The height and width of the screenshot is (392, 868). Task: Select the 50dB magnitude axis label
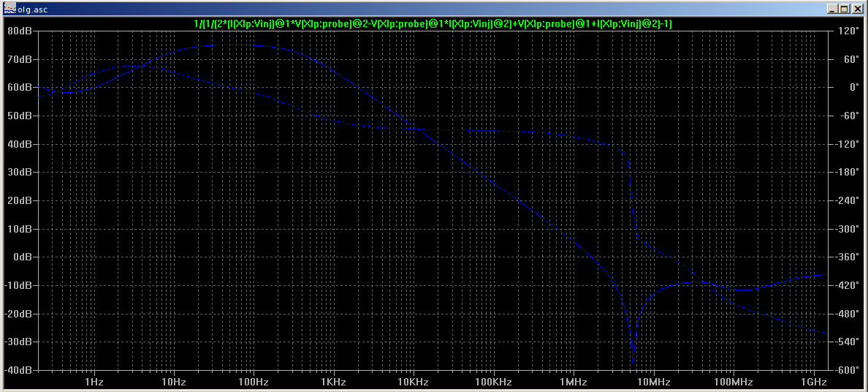[x=21, y=116]
